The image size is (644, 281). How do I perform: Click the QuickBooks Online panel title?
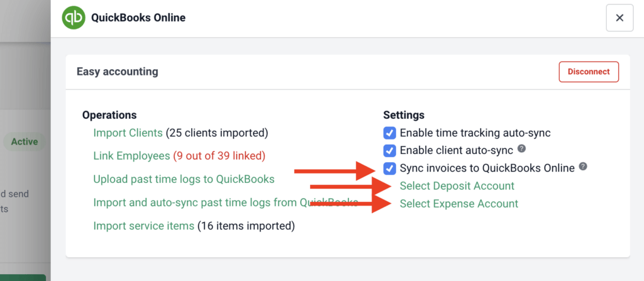pyautogui.click(x=138, y=18)
